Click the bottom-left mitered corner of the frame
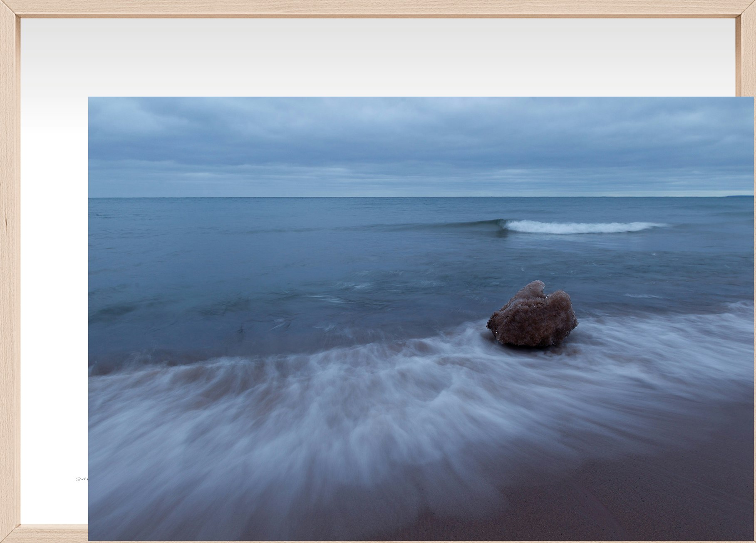This screenshot has height=543, width=756. (x=10, y=533)
